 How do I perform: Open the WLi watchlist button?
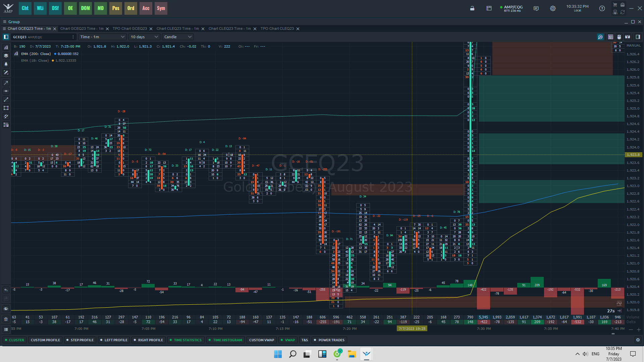click(40, 8)
